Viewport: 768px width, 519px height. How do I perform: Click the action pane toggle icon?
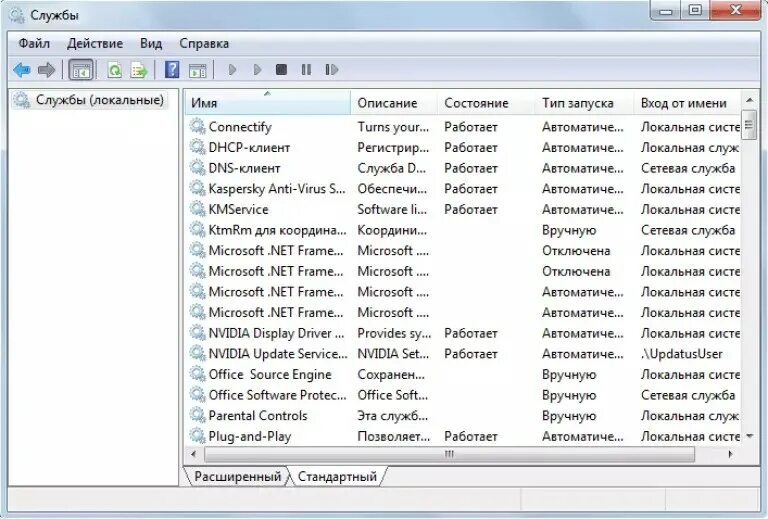(197, 70)
